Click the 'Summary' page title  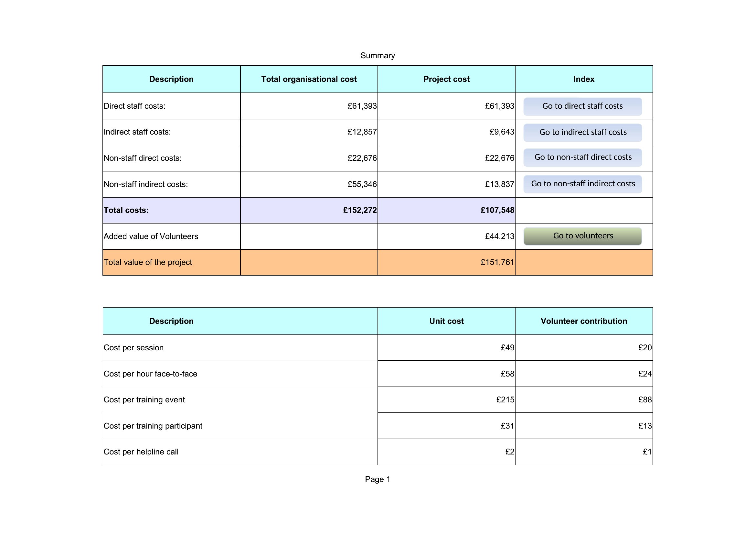pos(378,56)
